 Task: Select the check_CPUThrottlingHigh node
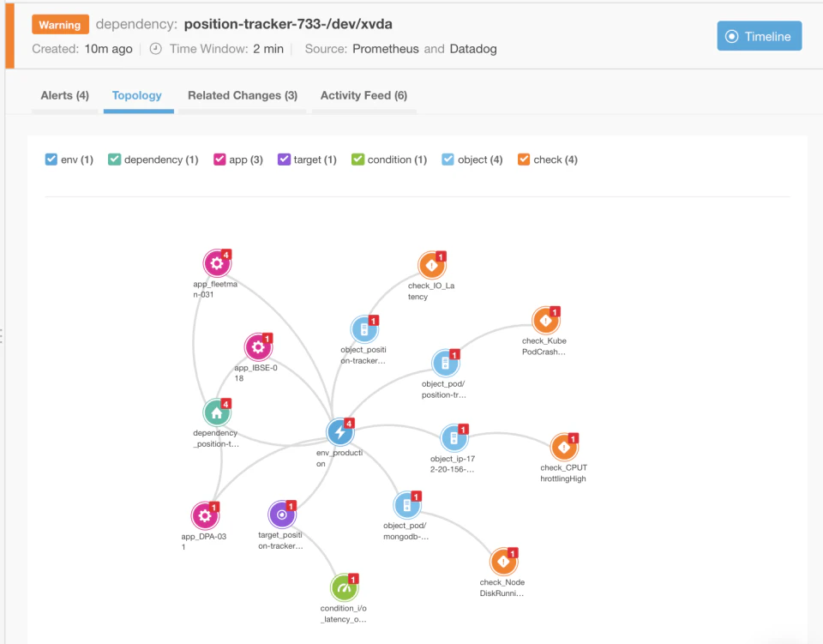tap(564, 446)
